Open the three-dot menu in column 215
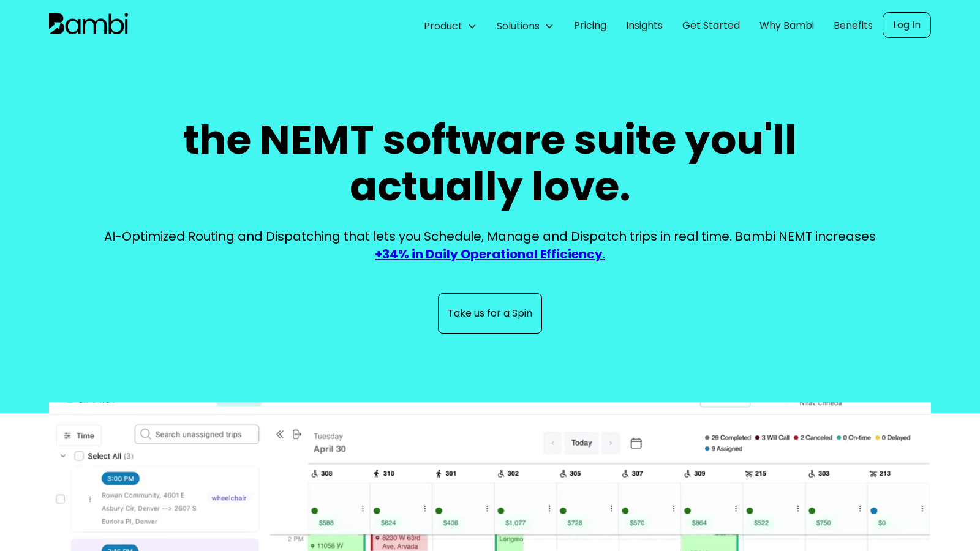 tap(798, 509)
